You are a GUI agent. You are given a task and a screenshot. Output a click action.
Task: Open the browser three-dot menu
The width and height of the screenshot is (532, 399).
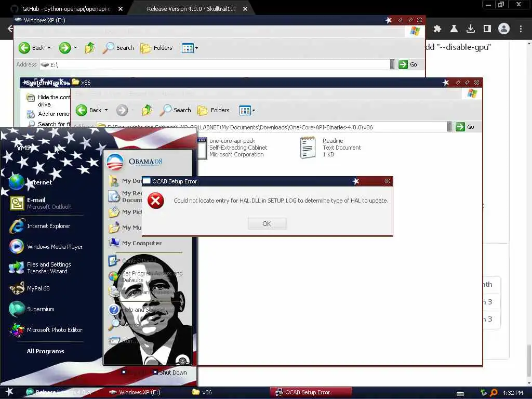[521, 29]
